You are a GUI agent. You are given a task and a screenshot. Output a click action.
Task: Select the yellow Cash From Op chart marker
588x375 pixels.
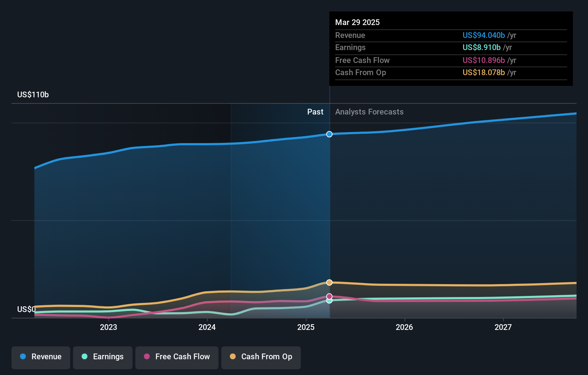329,282
